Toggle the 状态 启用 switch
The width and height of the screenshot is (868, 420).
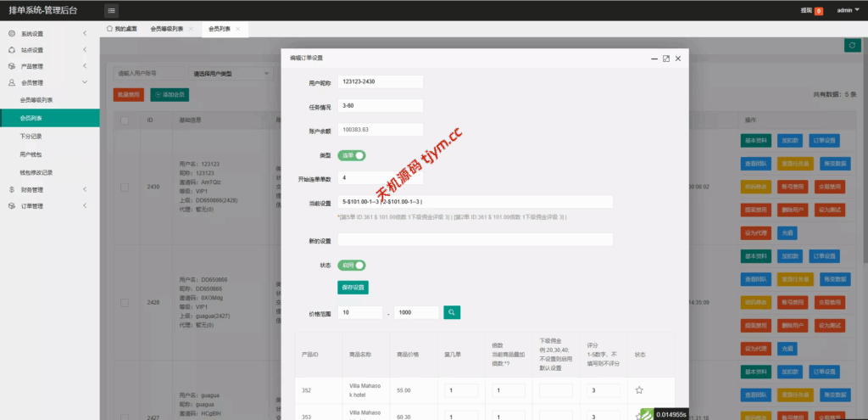click(352, 266)
